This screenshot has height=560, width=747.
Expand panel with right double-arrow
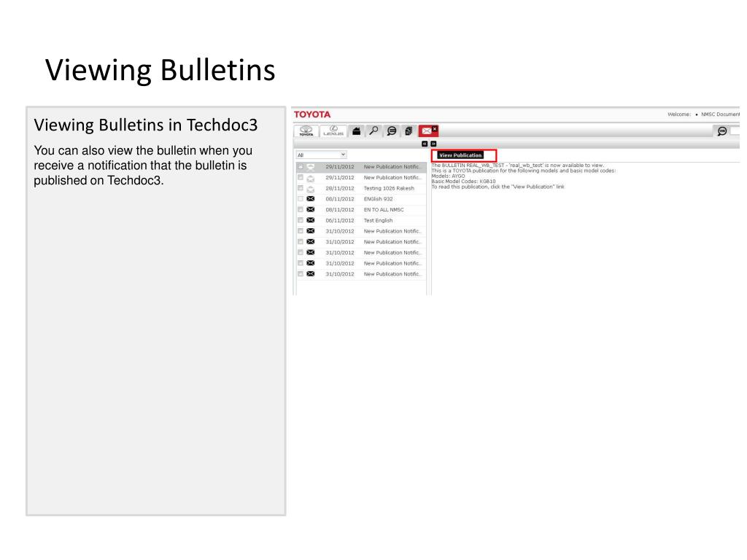(x=433, y=144)
